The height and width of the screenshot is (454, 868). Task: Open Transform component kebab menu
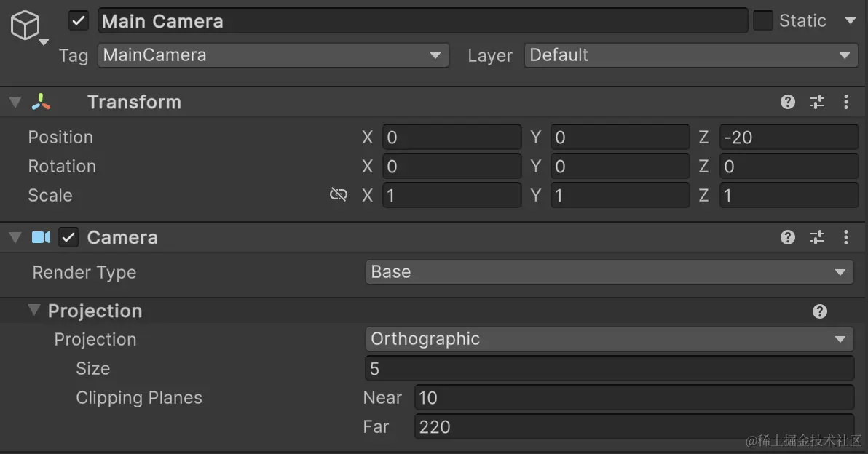click(x=846, y=102)
